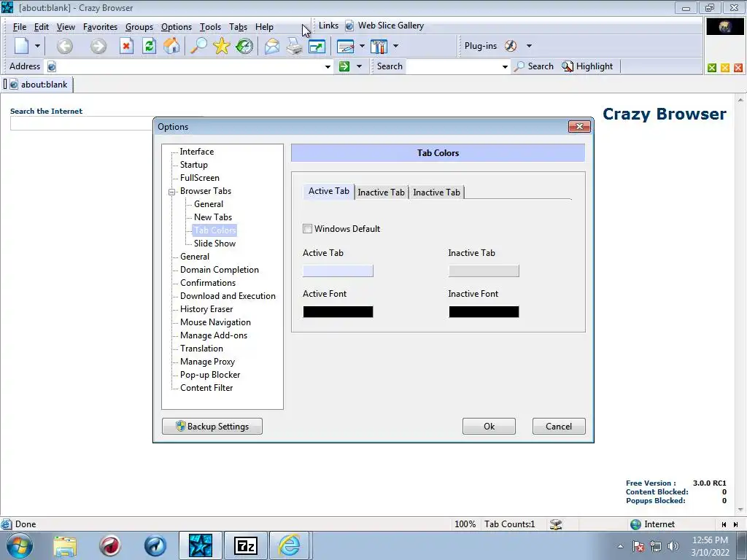Open the Favorites menu
The height and width of the screenshot is (560, 747).
click(100, 27)
